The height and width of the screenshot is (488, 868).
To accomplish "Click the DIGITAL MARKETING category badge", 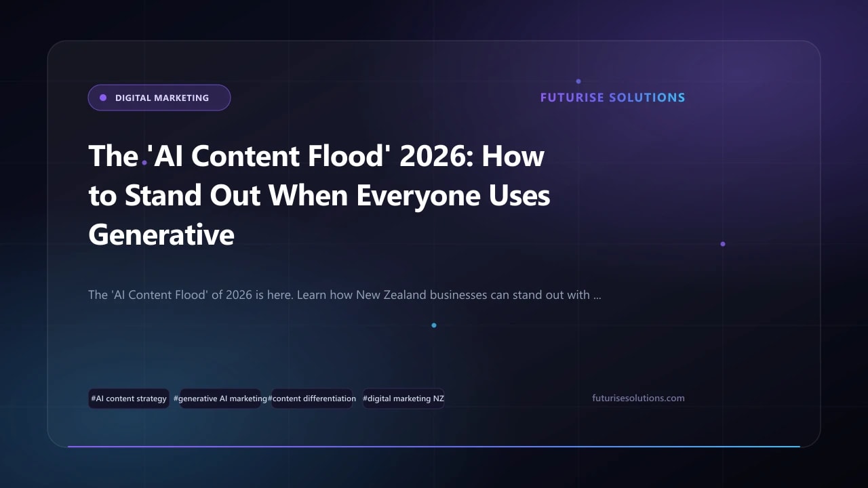I will click(x=159, y=98).
